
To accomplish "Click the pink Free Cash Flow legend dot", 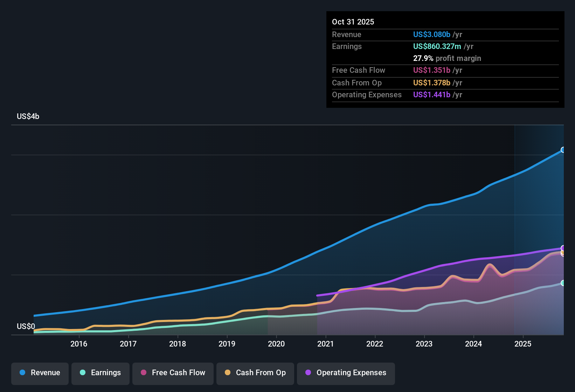I will click(x=144, y=373).
